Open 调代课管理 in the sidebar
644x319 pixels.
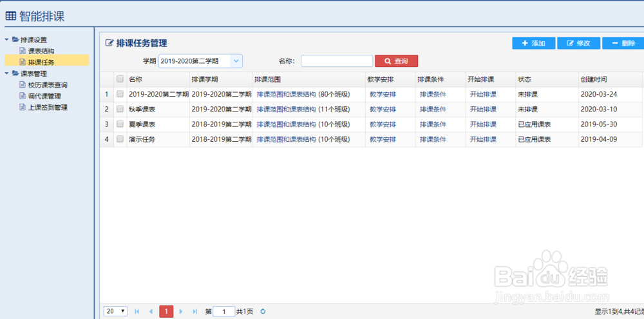(44, 96)
